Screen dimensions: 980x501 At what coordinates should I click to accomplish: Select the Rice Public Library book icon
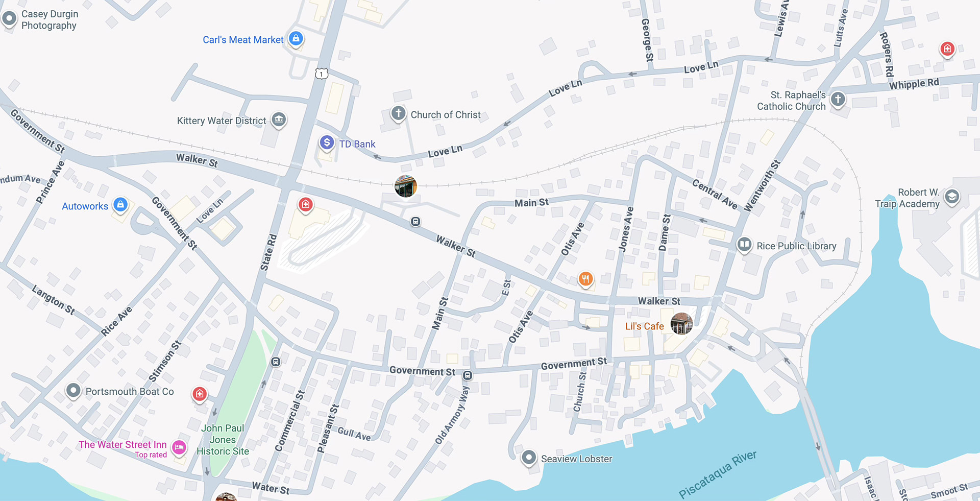coord(744,244)
